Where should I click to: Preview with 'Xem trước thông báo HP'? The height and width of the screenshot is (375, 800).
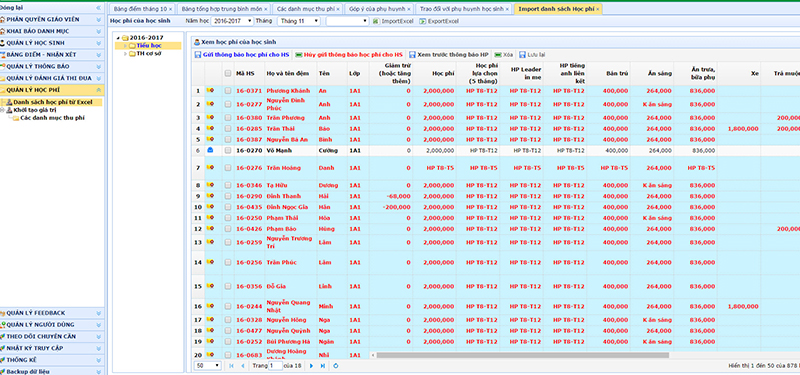pos(449,55)
